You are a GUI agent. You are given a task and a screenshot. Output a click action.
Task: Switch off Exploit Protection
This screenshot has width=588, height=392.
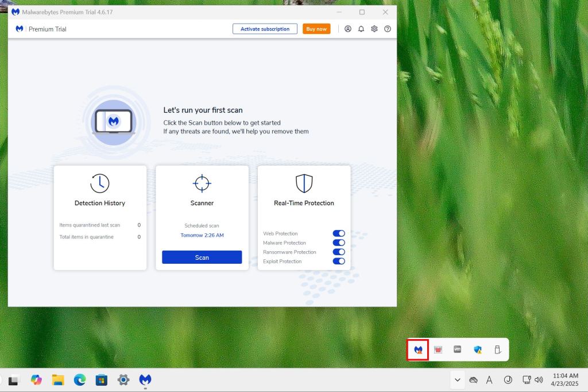(339, 261)
